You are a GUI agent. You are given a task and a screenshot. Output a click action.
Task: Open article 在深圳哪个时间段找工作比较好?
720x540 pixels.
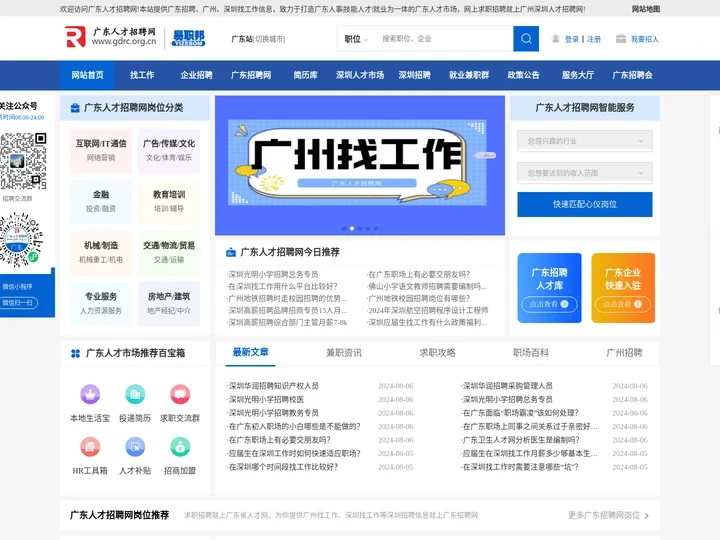(283, 467)
